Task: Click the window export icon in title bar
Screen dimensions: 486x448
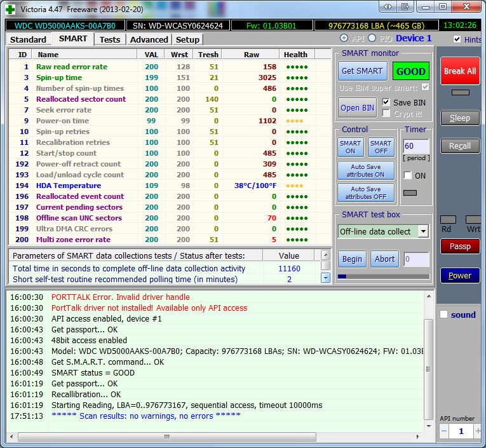Action: click(x=405, y=7)
